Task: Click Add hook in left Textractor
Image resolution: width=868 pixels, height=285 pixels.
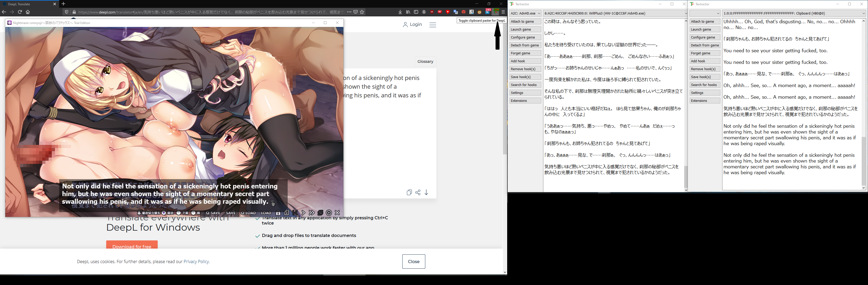Action: [x=525, y=61]
